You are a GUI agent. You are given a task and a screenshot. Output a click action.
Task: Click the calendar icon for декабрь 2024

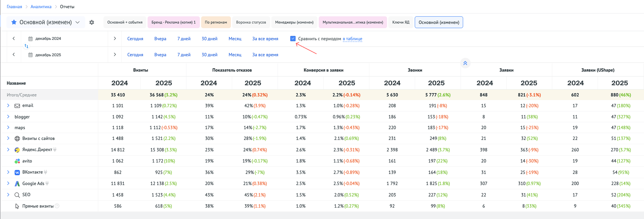pos(31,39)
